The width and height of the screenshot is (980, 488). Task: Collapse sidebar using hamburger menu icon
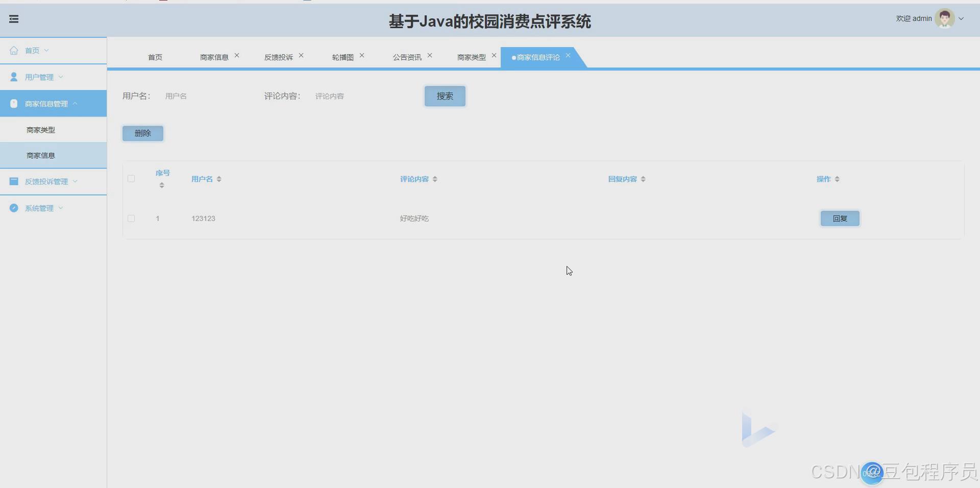[x=14, y=19]
